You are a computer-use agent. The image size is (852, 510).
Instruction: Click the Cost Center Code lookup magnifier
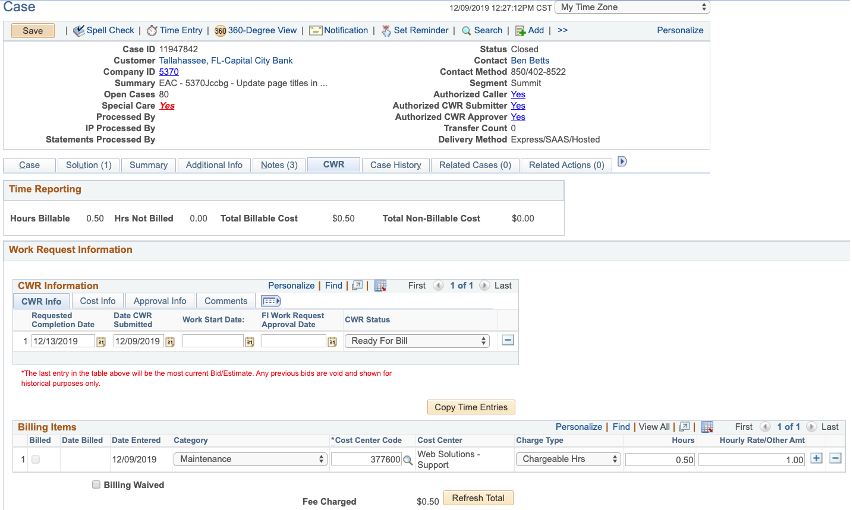tap(407, 460)
